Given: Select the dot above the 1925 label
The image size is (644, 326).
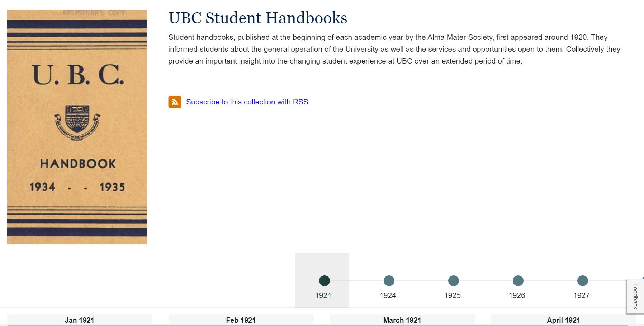Looking at the screenshot, I should point(453,280).
